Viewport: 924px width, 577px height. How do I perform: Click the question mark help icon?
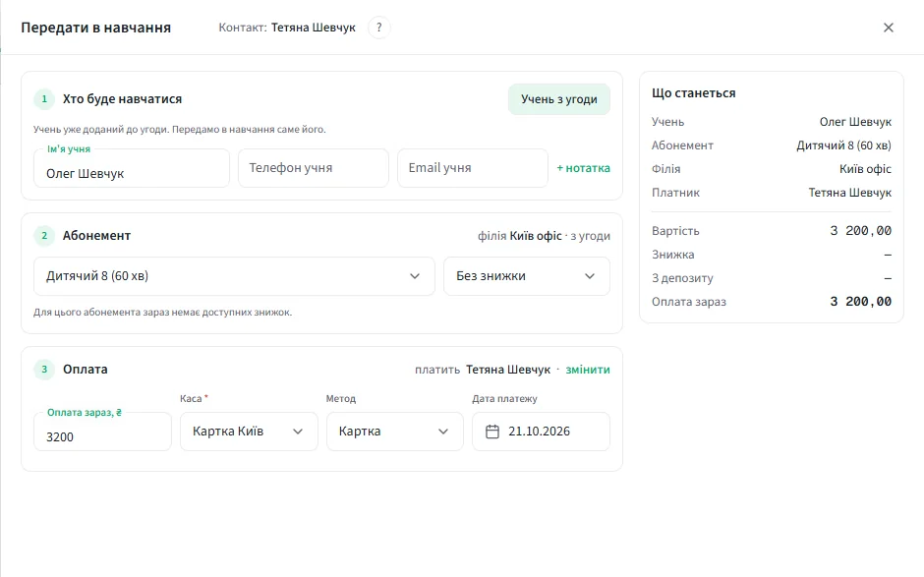[378, 28]
